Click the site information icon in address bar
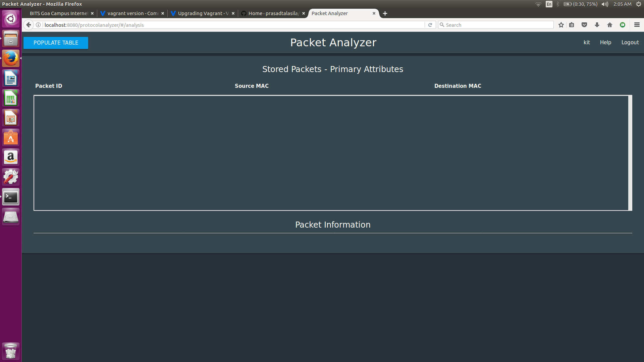 pos(38,25)
